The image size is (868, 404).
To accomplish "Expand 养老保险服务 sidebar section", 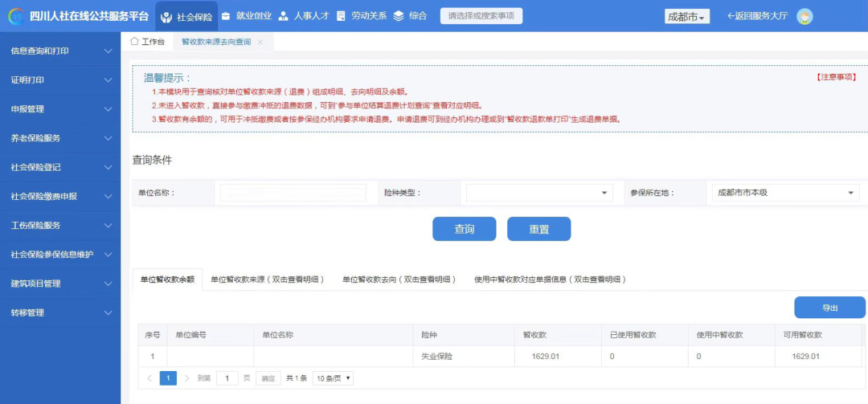I will click(60, 138).
